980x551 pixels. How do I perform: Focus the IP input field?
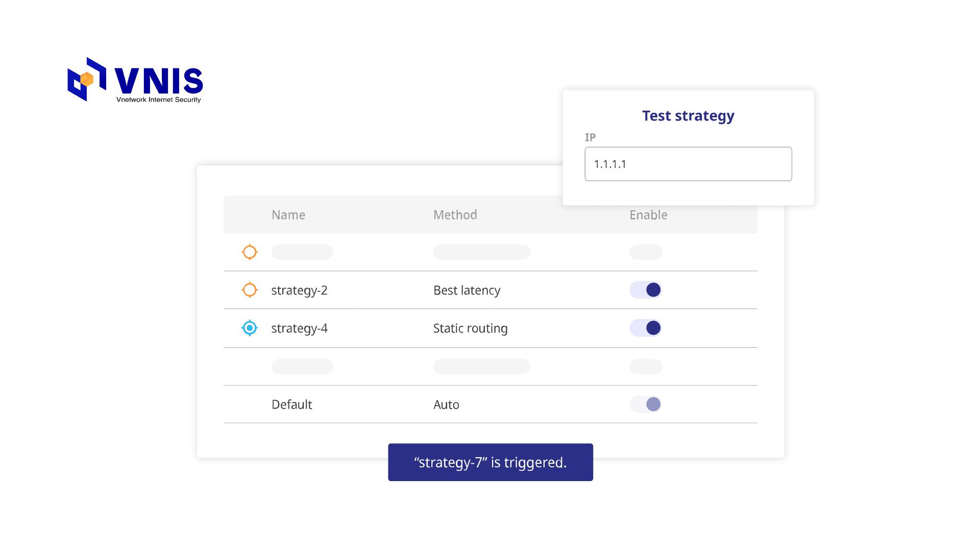688,164
